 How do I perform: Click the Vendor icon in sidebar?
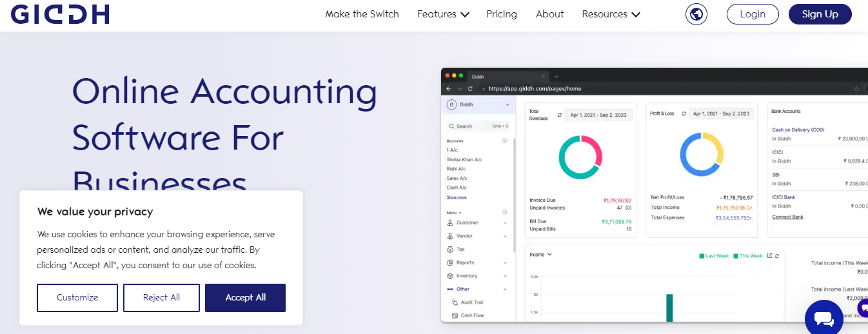(450, 236)
